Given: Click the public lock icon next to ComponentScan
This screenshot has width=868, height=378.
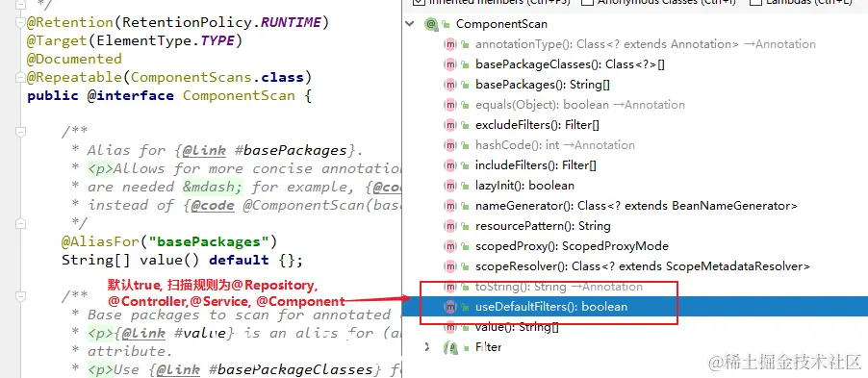Looking at the screenshot, I should [447, 25].
